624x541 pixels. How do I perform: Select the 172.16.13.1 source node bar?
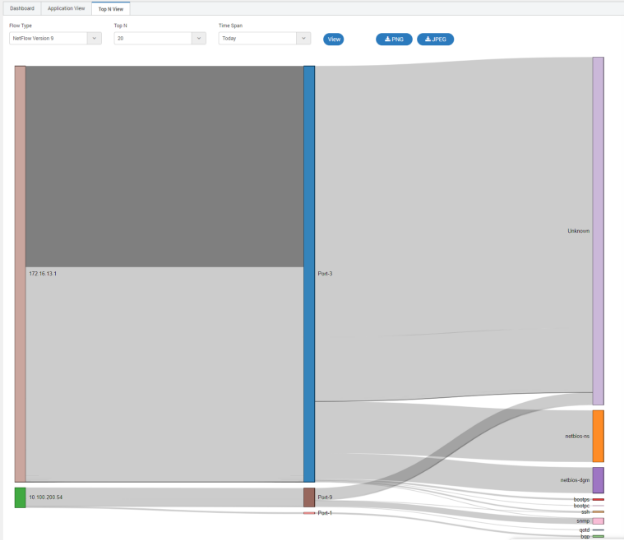coord(20,274)
